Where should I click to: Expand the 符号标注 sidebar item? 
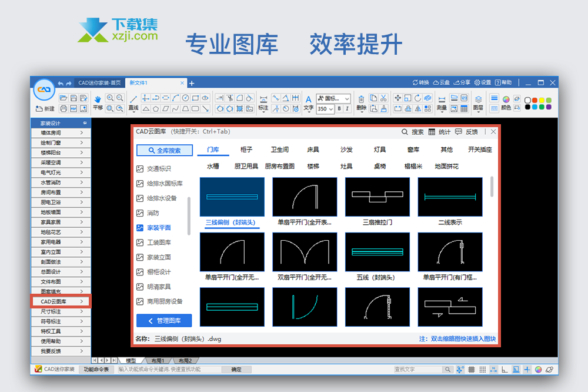coord(61,321)
